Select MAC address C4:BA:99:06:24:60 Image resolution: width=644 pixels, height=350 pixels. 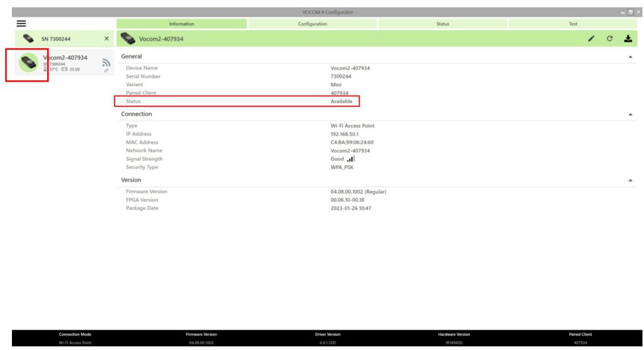pyautogui.click(x=352, y=143)
